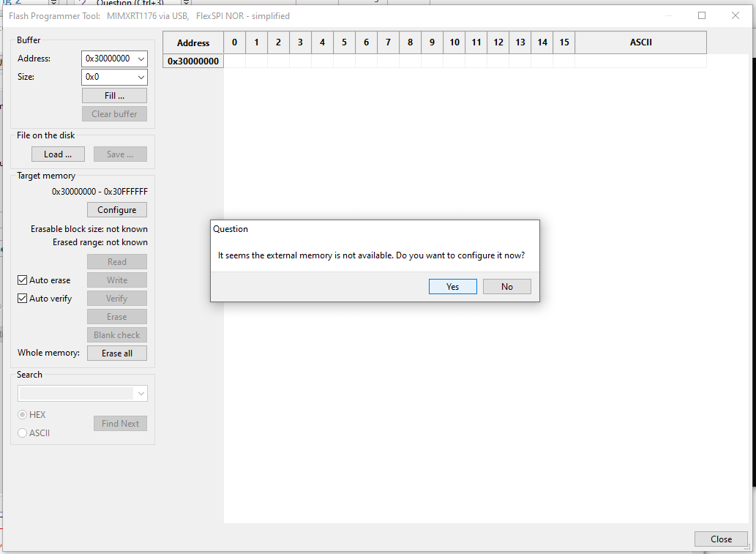Click the Fill button in Buffer section

click(x=114, y=95)
